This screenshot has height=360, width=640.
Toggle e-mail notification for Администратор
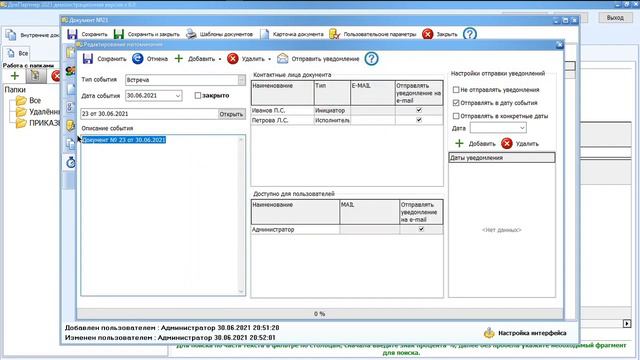[421, 229]
